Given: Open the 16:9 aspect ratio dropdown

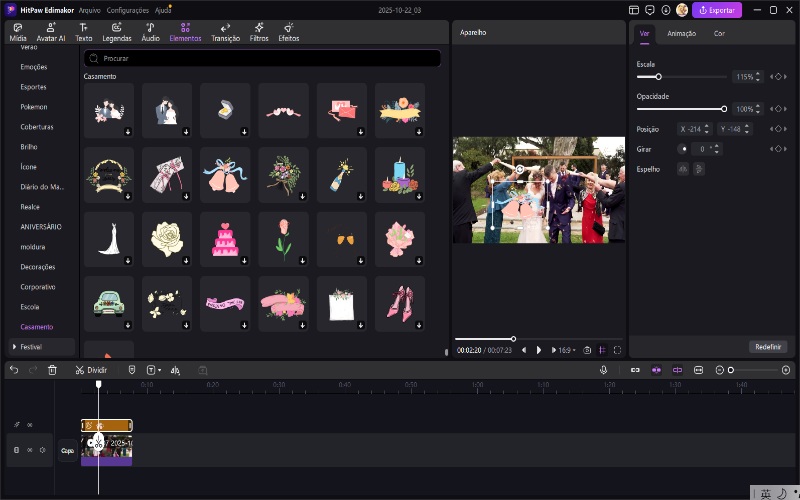Looking at the screenshot, I should tap(565, 350).
